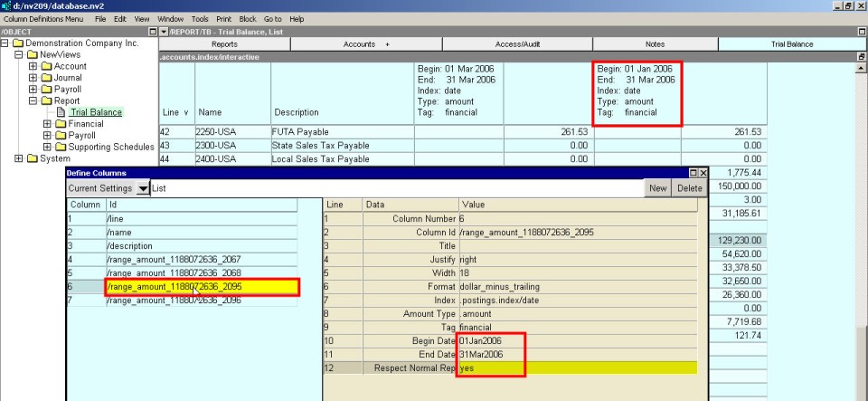868x401 pixels.
Task: Open the Tools menu
Action: [x=199, y=19]
